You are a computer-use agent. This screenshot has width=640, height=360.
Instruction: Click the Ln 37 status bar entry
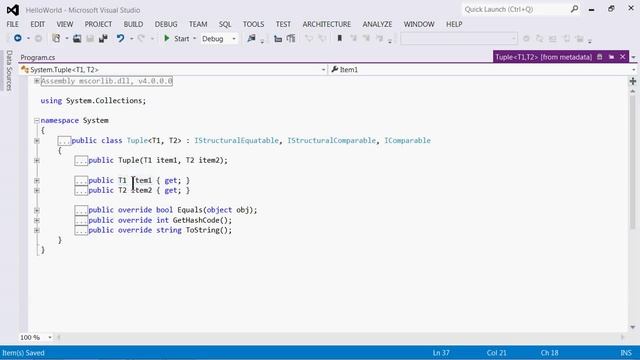(441, 353)
